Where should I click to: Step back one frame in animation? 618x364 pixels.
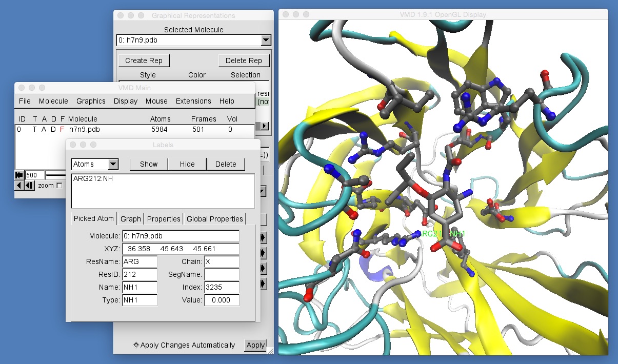(x=30, y=185)
